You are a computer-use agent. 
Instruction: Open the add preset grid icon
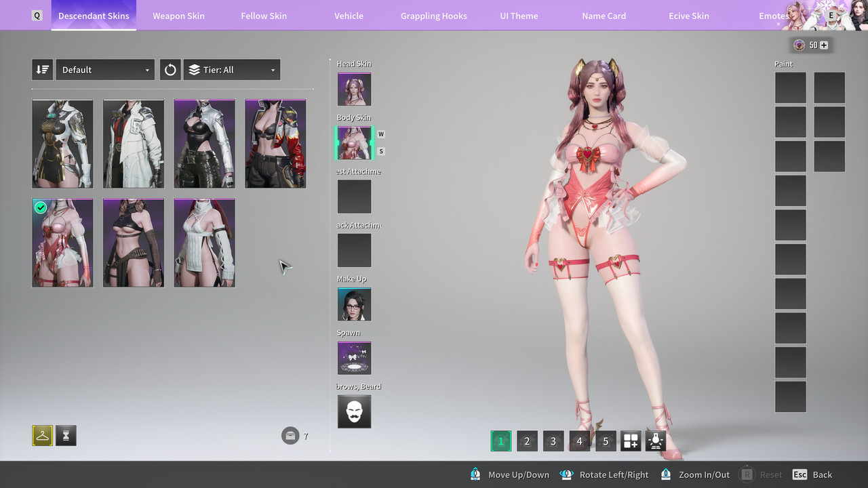point(631,441)
